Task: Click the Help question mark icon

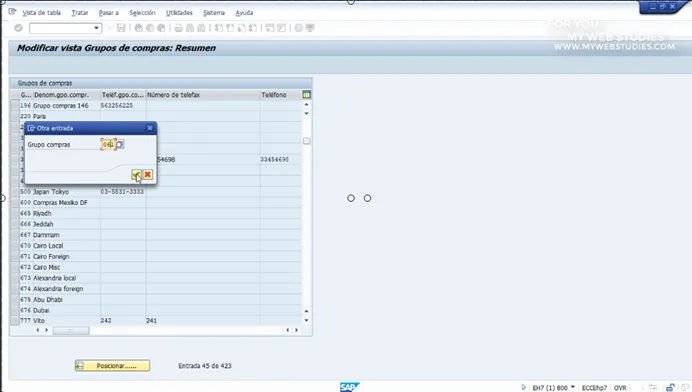Action: [x=299, y=28]
